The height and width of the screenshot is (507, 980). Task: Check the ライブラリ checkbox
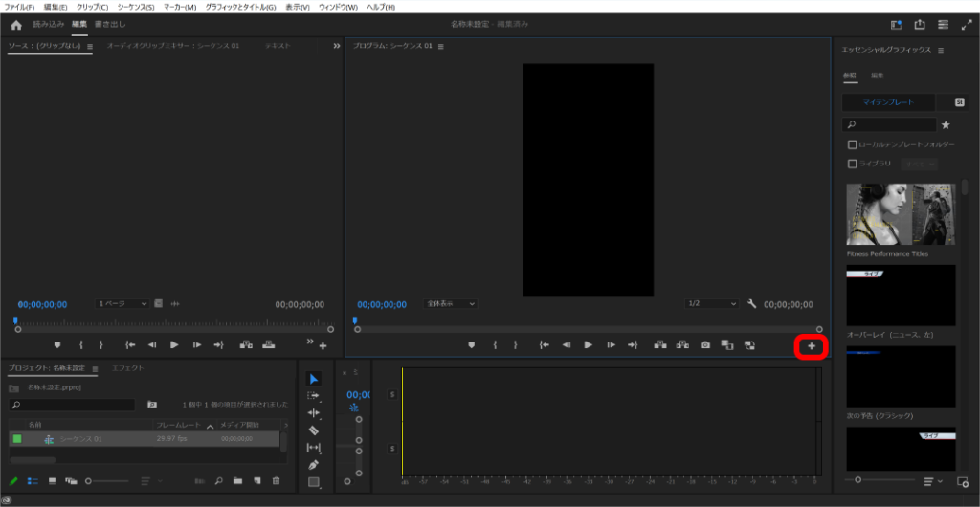click(x=852, y=164)
